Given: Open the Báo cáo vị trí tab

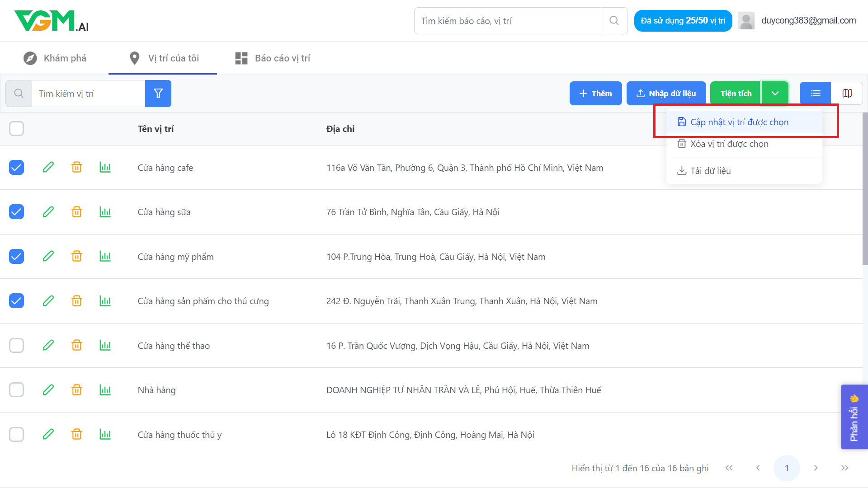Looking at the screenshot, I should 273,58.
